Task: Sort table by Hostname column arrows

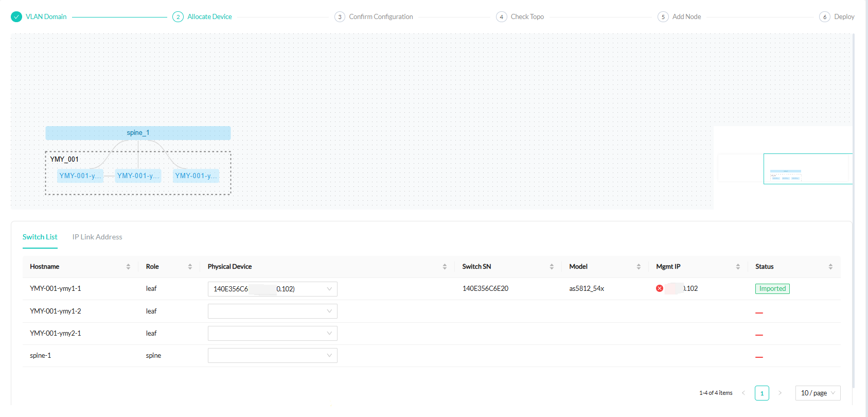Action: (128, 267)
